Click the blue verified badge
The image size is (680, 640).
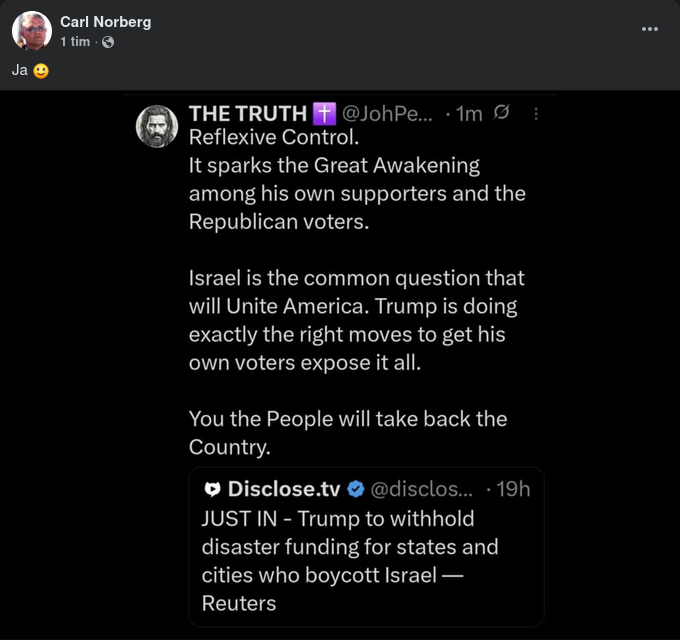pos(357,489)
